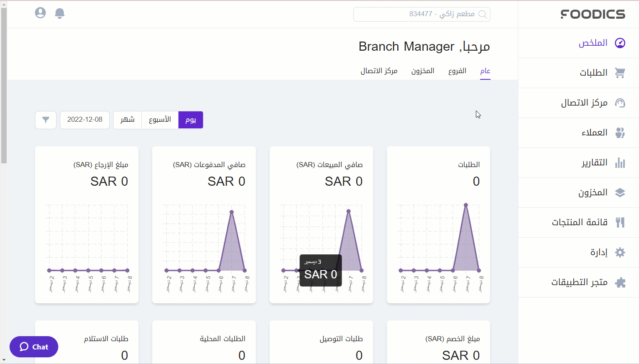Switch to the الفروع (branches) tab
Viewport: 639px width, 364px height.
point(457,71)
